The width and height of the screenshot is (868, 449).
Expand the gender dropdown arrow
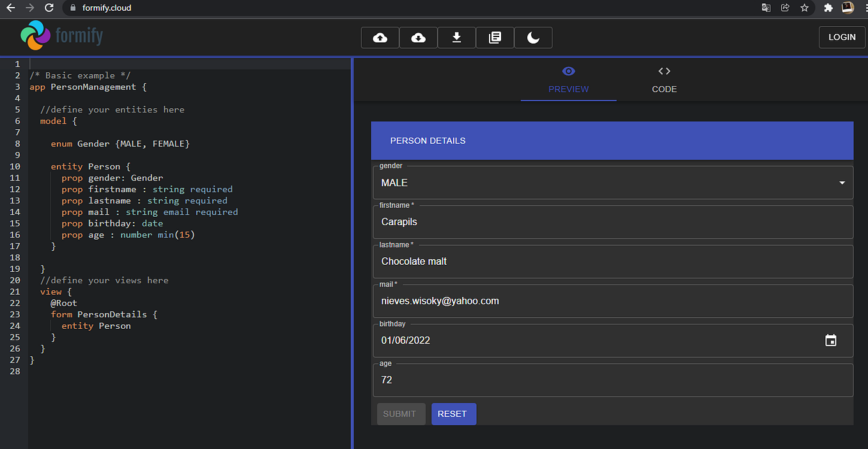[x=842, y=183]
